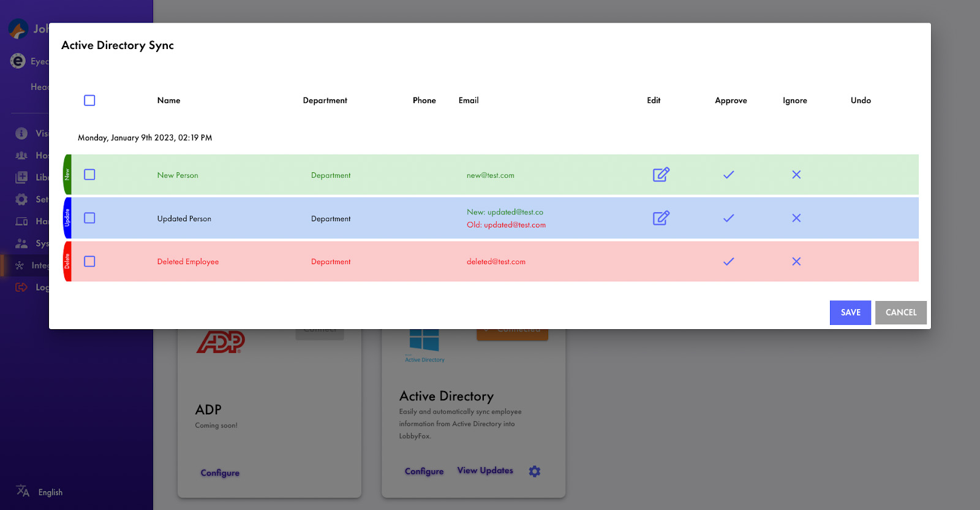Click the red Delete tag on third row
Image resolution: width=980 pixels, height=510 pixels.
click(x=67, y=261)
